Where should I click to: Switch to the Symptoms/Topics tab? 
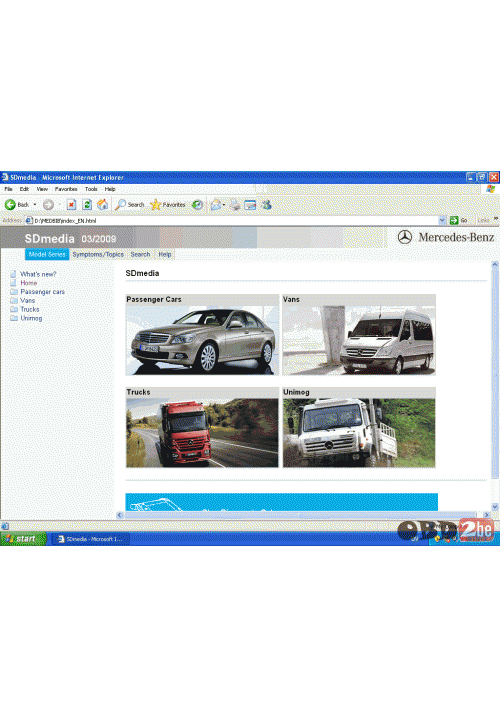98,254
